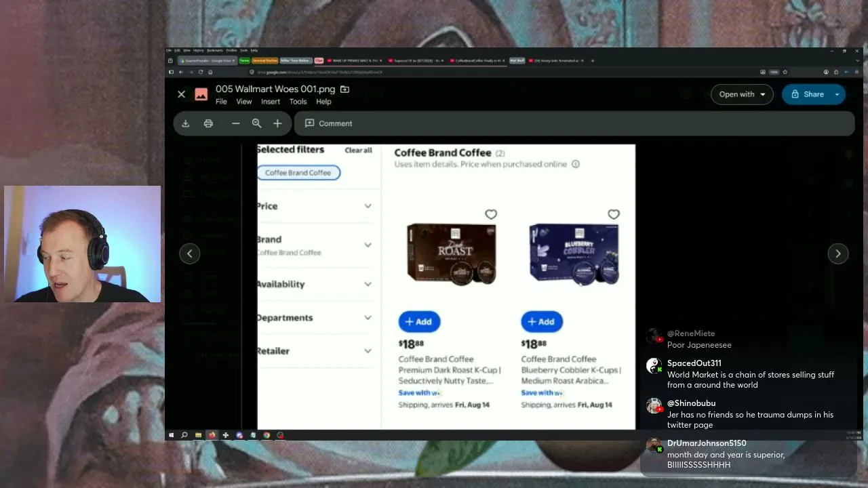This screenshot has height=488, width=868.
Task: Favorite the Dark Roast K-Cup product
Action: point(491,214)
